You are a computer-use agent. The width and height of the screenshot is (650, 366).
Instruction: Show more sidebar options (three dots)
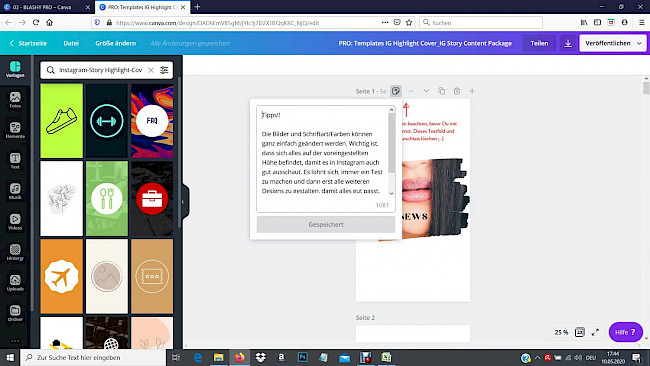pos(15,341)
